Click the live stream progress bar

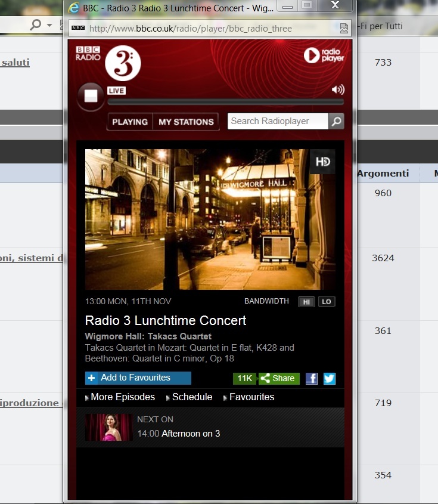pyautogui.click(x=225, y=102)
